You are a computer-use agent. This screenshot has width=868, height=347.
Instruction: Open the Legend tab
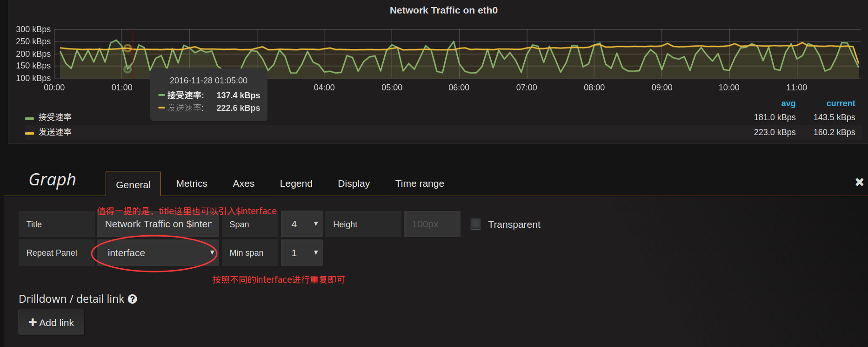(296, 184)
